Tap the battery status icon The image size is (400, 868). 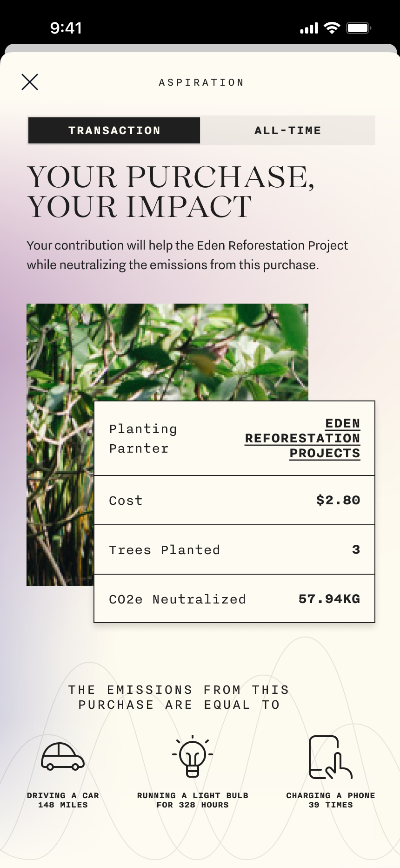tap(358, 28)
